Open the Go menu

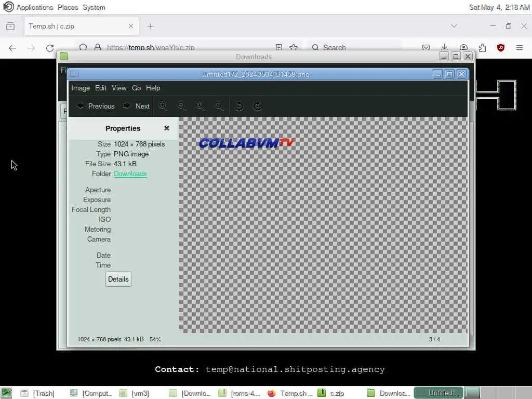137,88
